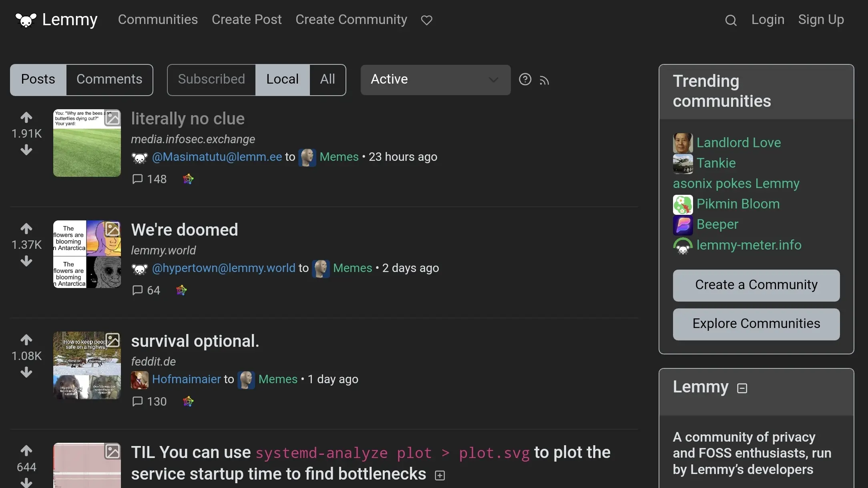Switch to the Comments tab
868x488 pixels.
pos(109,79)
